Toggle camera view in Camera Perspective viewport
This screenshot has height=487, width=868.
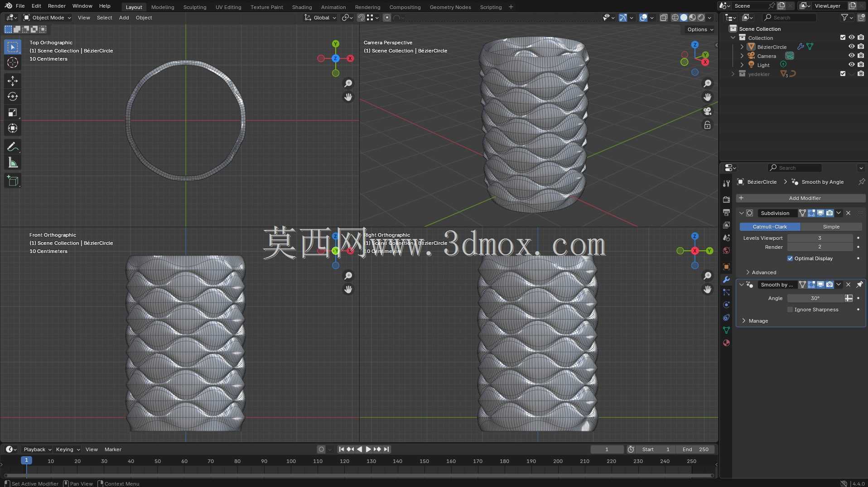coord(707,111)
